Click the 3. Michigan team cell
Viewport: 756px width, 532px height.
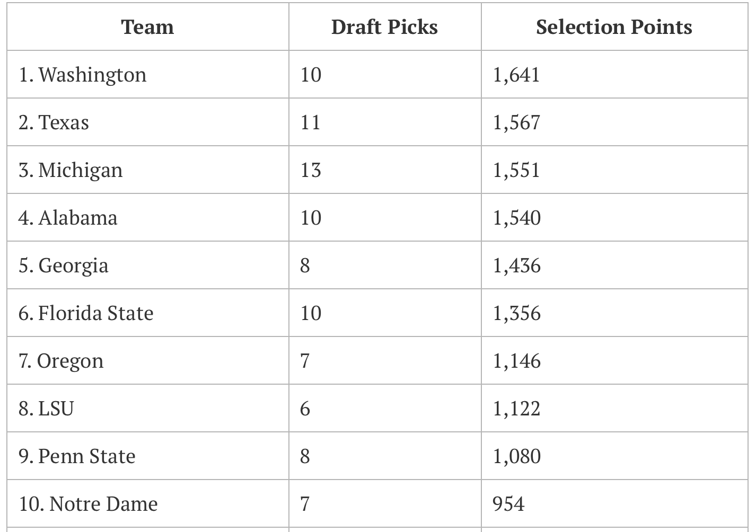coord(71,170)
